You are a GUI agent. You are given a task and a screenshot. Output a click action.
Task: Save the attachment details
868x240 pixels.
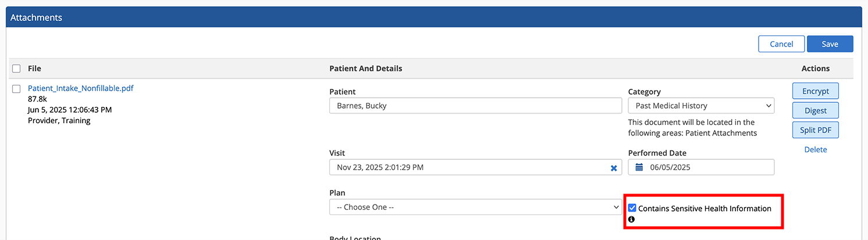click(830, 44)
